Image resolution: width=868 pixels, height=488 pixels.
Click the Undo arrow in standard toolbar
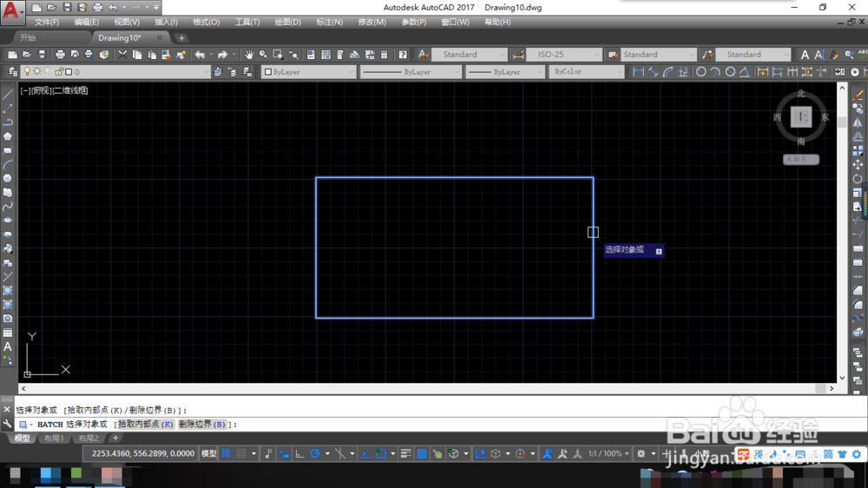coord(200,55)
